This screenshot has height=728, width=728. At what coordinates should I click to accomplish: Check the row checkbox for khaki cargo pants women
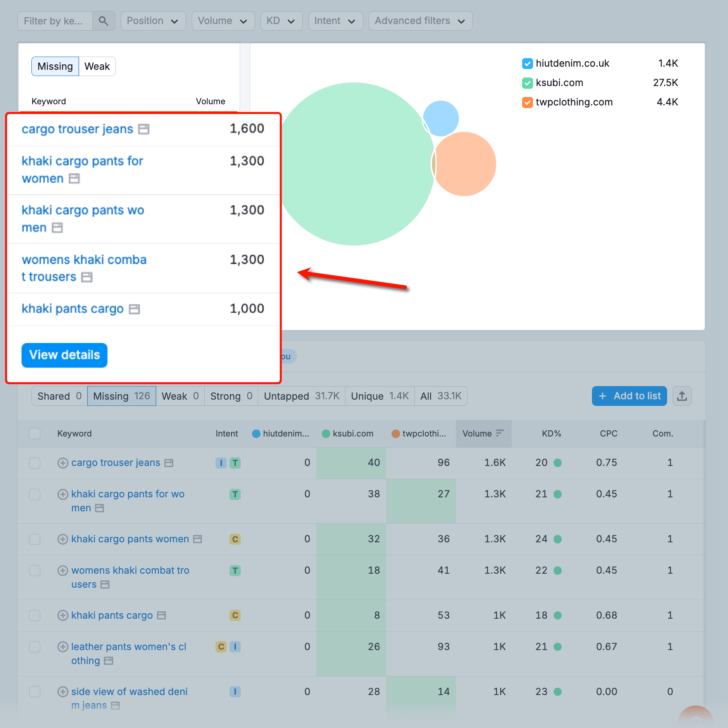click(x=35, y=539)
